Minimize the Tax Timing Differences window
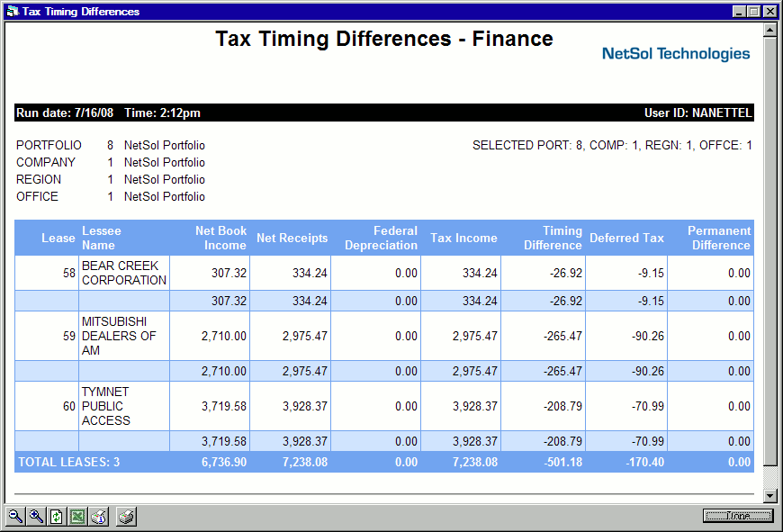783x532 pixels. pos(739,12)
